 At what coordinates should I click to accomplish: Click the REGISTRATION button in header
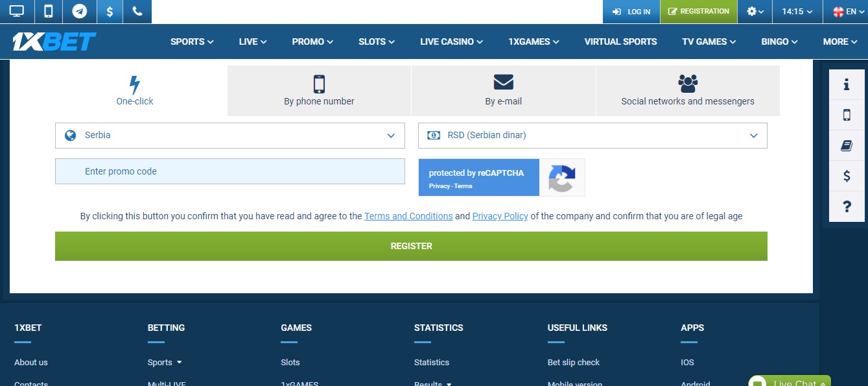coord(699,12)
